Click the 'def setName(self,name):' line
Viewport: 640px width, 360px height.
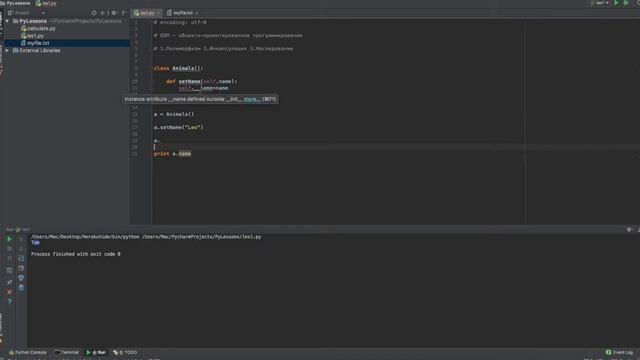pos(202,82)
